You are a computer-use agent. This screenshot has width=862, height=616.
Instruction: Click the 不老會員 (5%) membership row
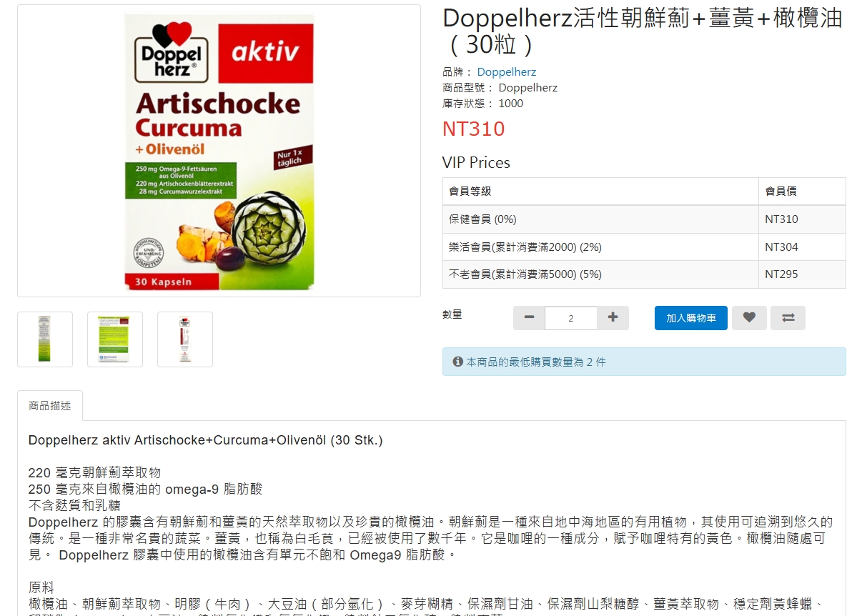(x=644, y=274)
